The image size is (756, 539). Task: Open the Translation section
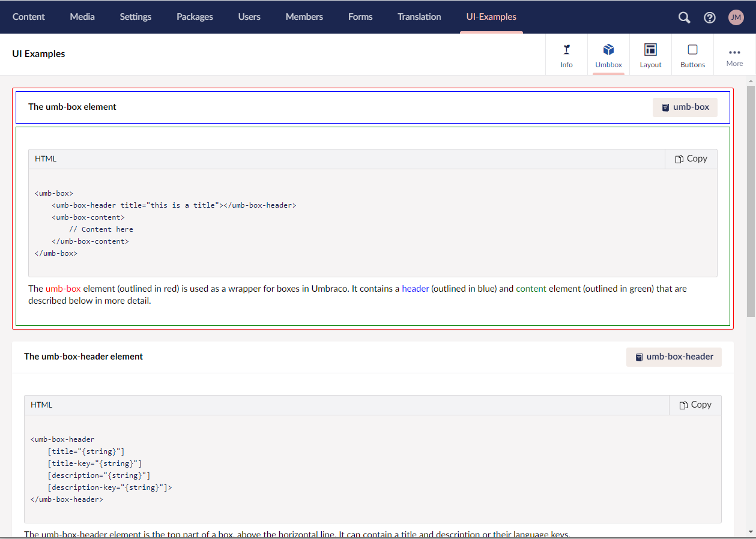419,17
